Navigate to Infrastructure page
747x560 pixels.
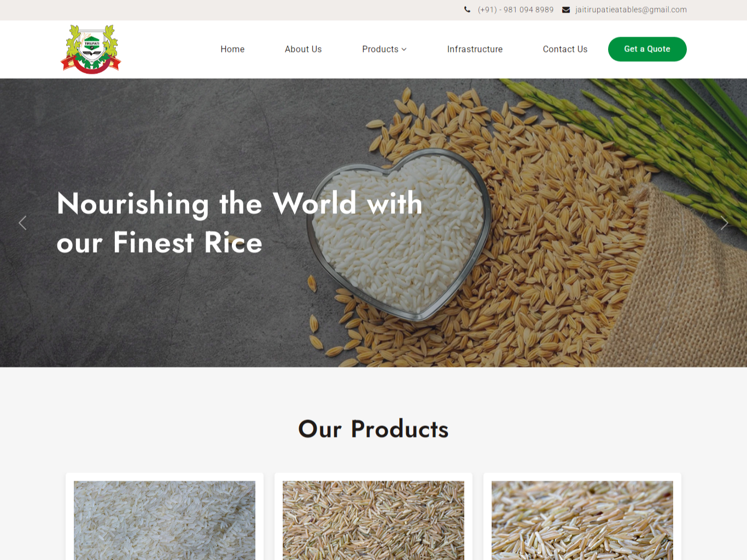pyautogui.click(x=475, y=49)
